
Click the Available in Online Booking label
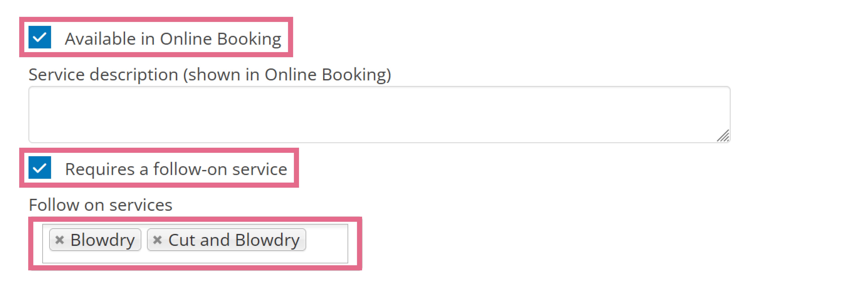(173, 39)
